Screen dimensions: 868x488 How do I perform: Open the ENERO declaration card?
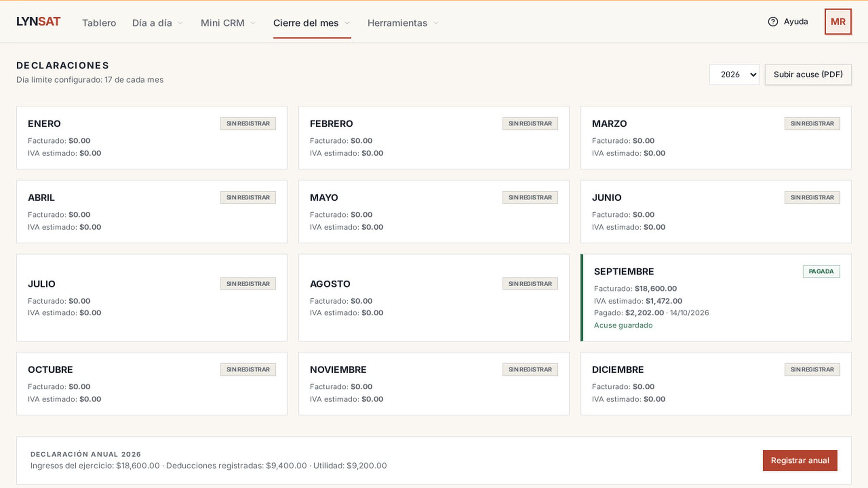(152, 138)
